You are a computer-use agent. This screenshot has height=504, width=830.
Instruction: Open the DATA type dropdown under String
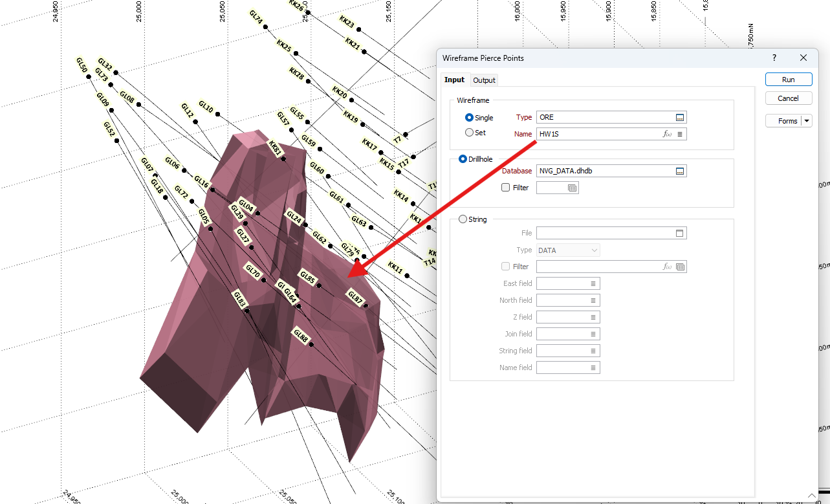pyautogui.click(x=593, y=250)
